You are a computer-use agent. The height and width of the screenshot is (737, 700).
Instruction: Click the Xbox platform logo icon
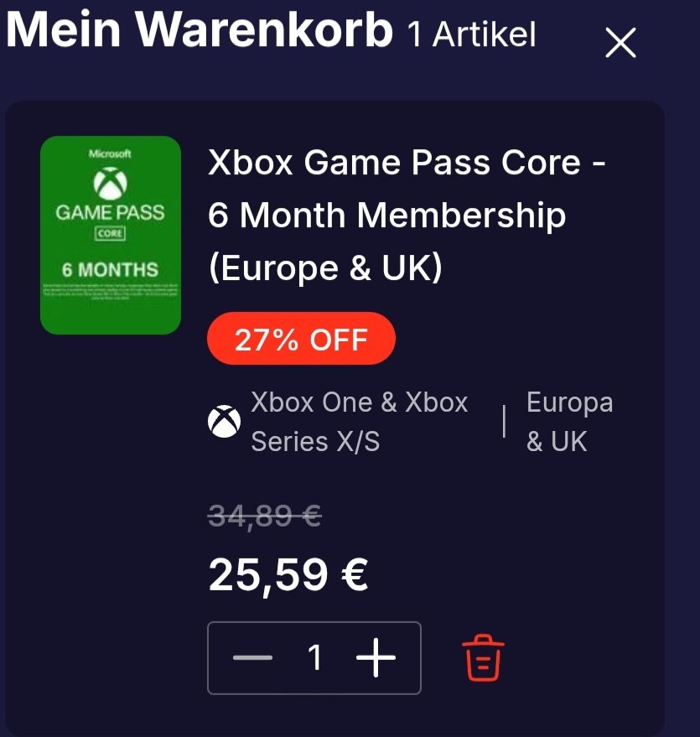(x=224, y=421)
